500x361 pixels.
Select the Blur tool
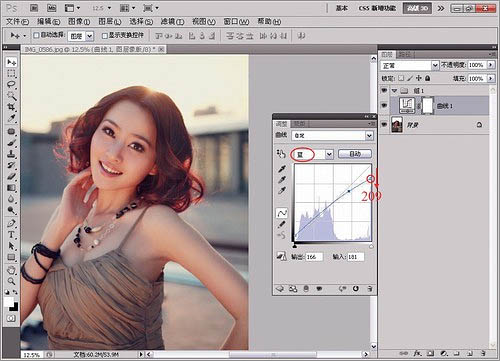pos(11,199)
